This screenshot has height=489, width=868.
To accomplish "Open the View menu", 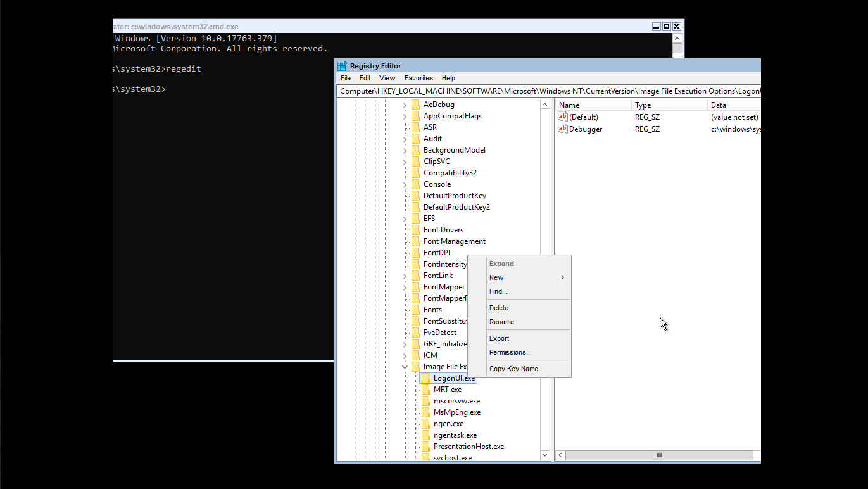I will click(387, 78).
